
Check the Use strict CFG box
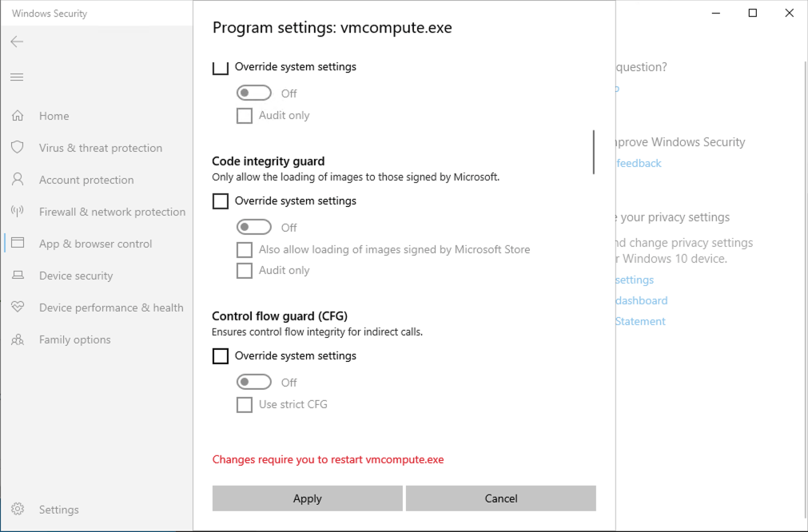click(x=245, y=404)
